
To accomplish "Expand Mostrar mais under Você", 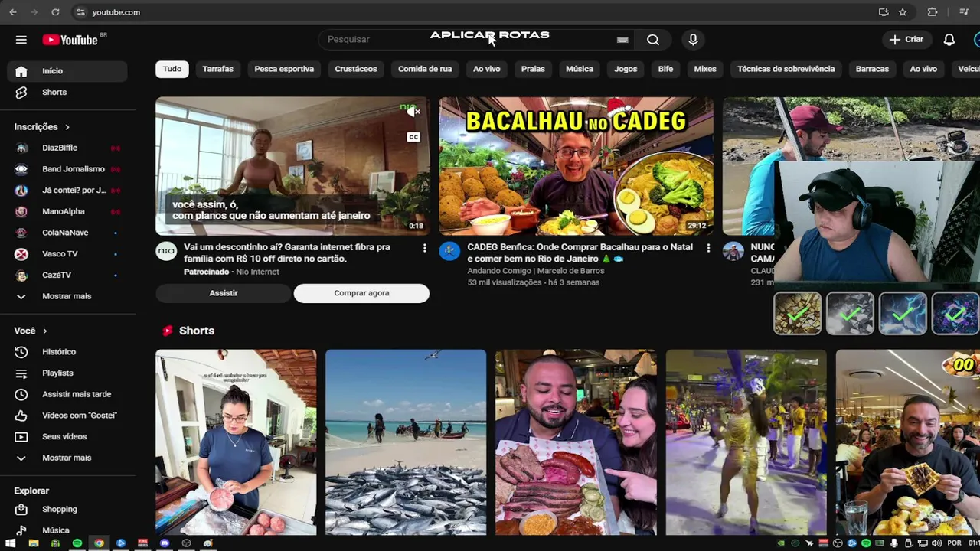I will tap(67, 458).
